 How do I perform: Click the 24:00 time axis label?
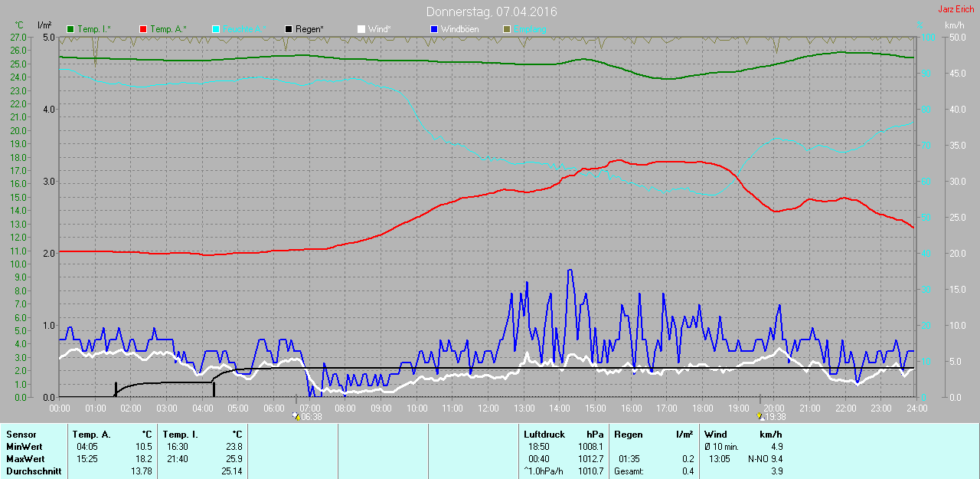click(916, 408)
